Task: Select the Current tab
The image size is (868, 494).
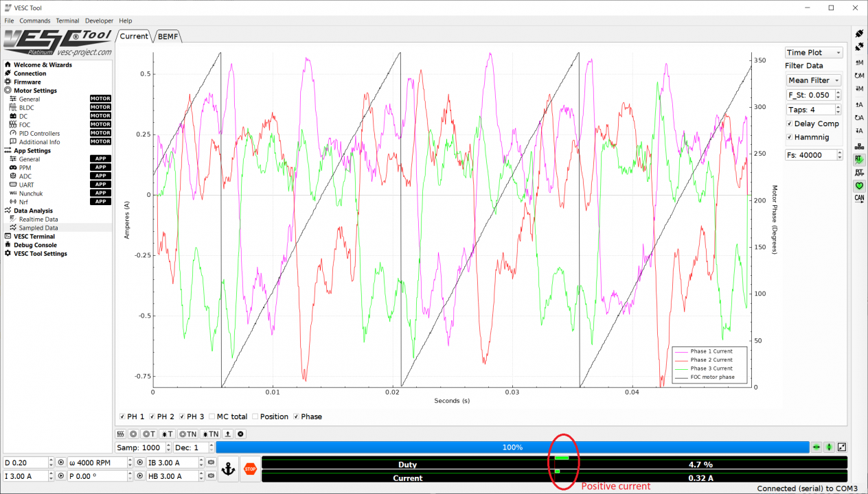Action: point(134,36)
